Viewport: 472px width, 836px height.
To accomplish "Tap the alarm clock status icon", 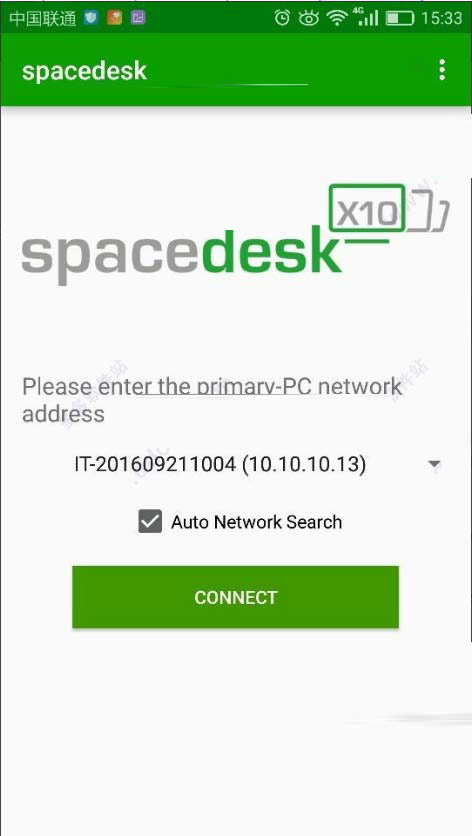I will click(x=282, y=18).
